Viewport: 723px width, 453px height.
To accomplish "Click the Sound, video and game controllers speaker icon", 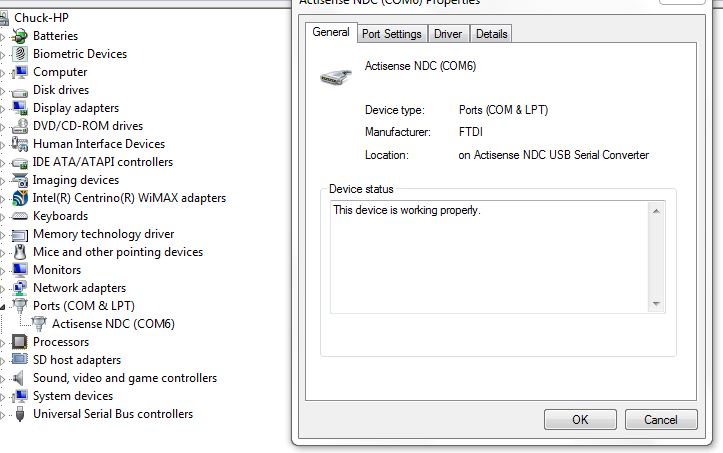I will tap(18, 378).
